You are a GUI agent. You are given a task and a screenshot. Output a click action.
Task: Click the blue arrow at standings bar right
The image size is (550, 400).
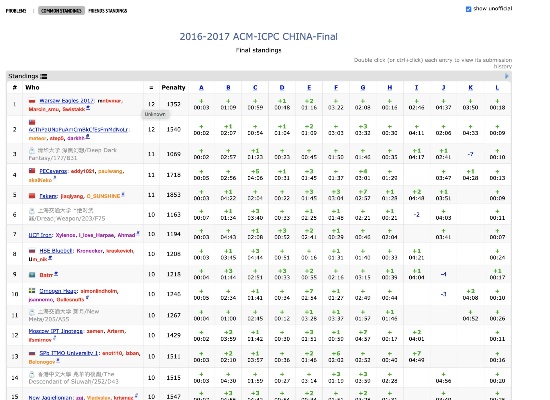coord(507,76)
